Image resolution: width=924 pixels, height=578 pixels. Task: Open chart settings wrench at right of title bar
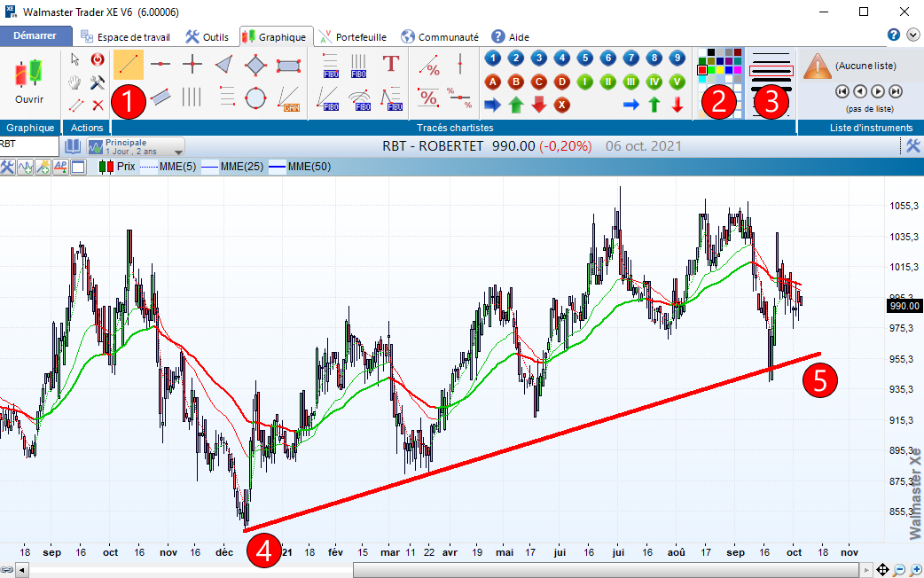(912, 145)
